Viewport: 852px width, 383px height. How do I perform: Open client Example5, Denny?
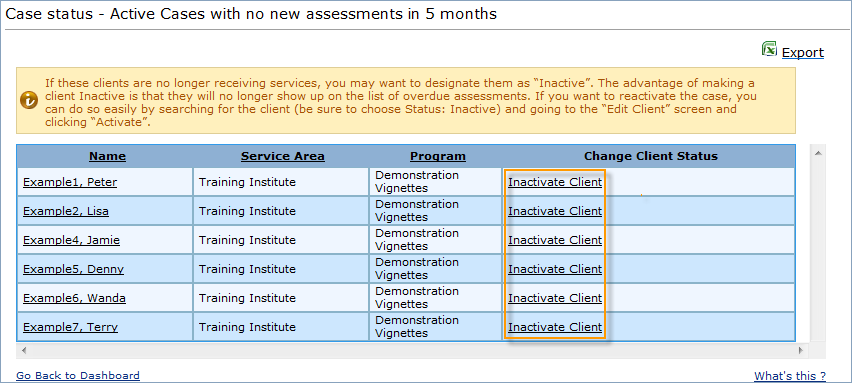(x=73, y=269)
